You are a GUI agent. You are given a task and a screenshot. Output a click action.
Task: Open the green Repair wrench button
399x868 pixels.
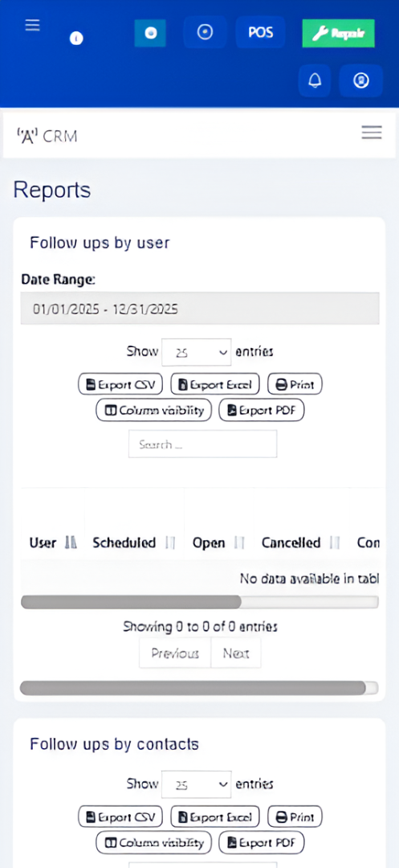click(338, 33)
